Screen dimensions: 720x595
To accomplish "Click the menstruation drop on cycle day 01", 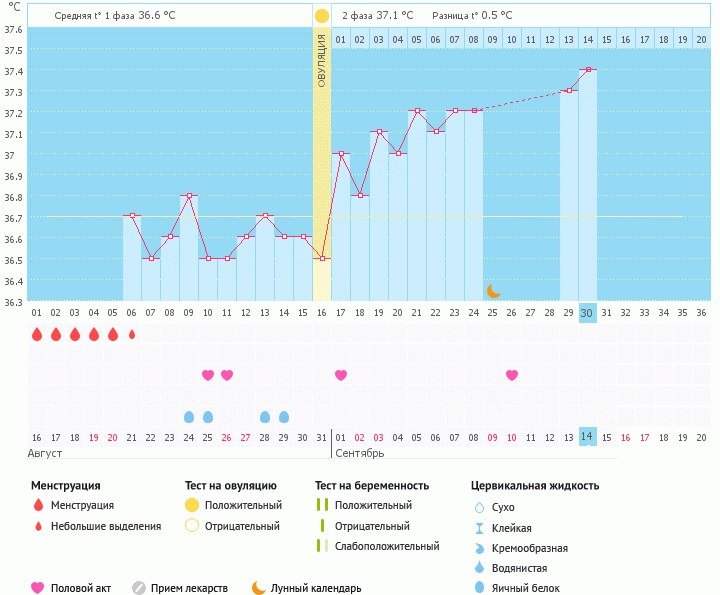I will coord(37,334).
